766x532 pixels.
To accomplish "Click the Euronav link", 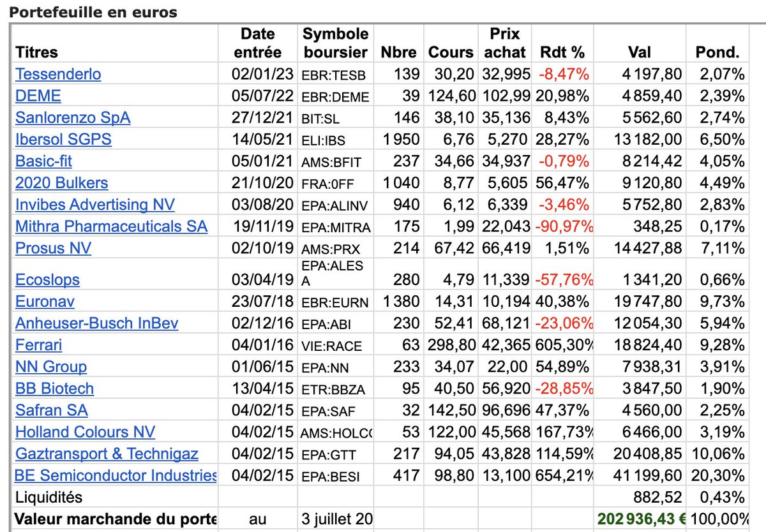I will tap(45, 301).
